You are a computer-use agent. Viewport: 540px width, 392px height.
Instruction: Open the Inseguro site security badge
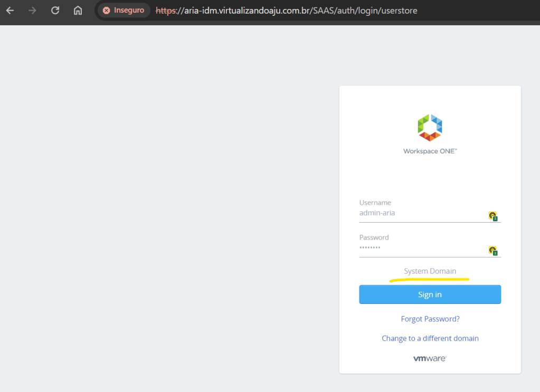coord(124,11)
